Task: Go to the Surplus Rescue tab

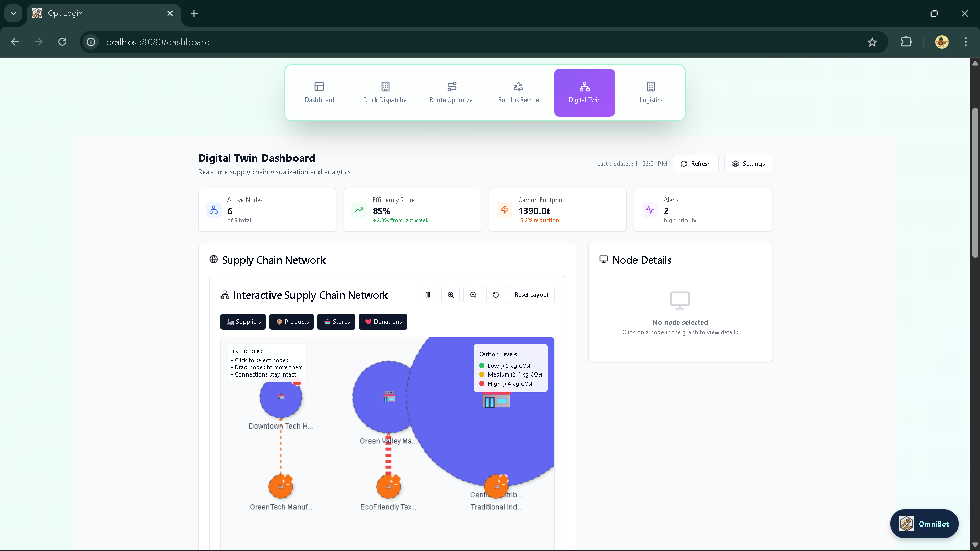Action: [x=518, y=92]
